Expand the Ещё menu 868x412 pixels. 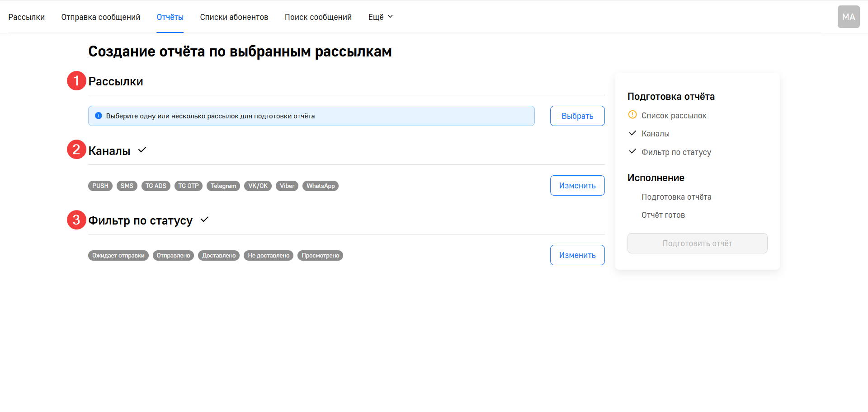(380, 17)
